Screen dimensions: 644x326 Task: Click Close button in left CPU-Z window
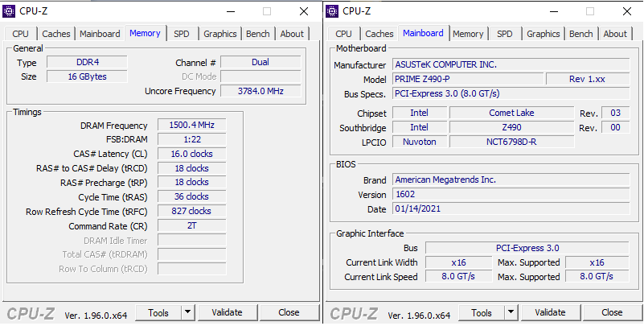(x=289, y=313)
